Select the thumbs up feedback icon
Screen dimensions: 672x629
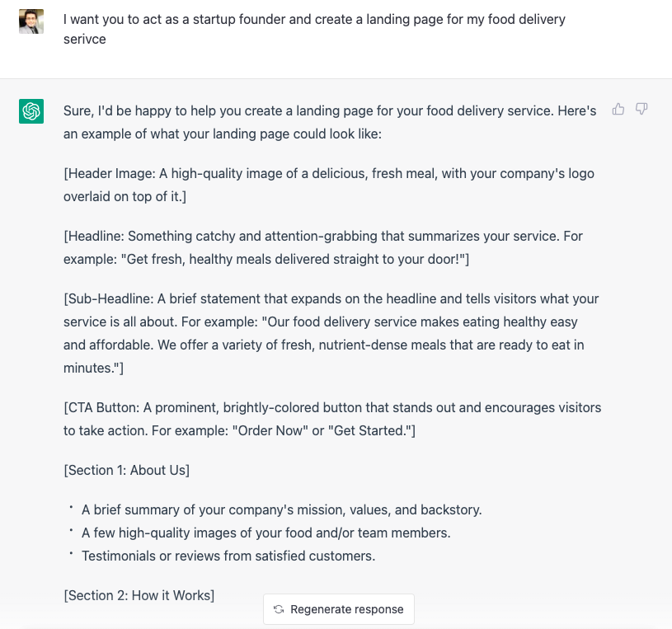pos(618,109)
